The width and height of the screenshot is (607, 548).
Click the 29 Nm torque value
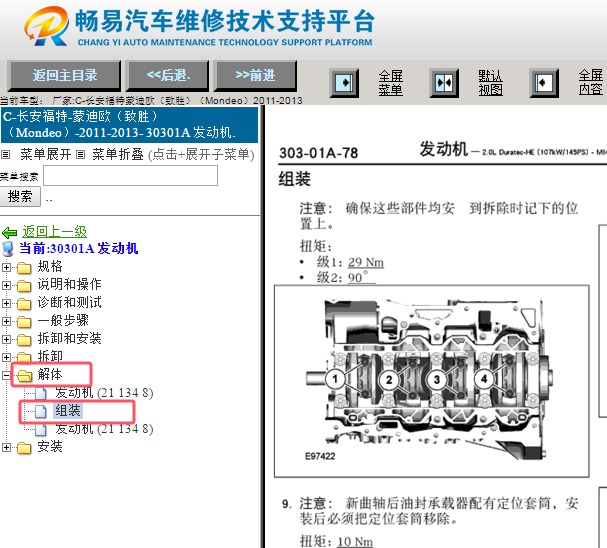coord(366,262)
